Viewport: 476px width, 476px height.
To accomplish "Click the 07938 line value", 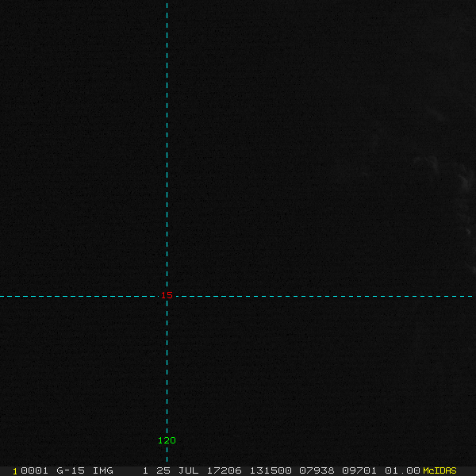I will pyautogui.click(x=317, y=470).
